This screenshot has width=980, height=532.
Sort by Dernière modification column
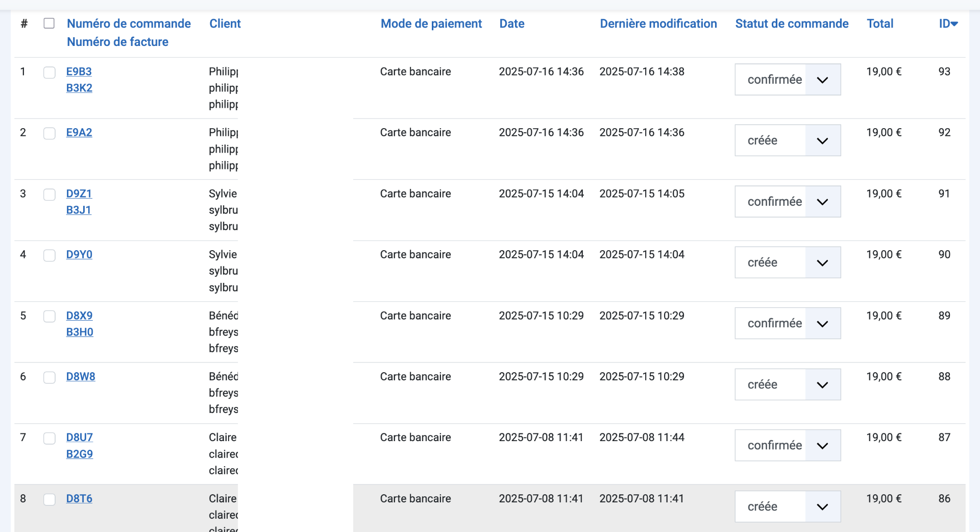coord(658,23)
